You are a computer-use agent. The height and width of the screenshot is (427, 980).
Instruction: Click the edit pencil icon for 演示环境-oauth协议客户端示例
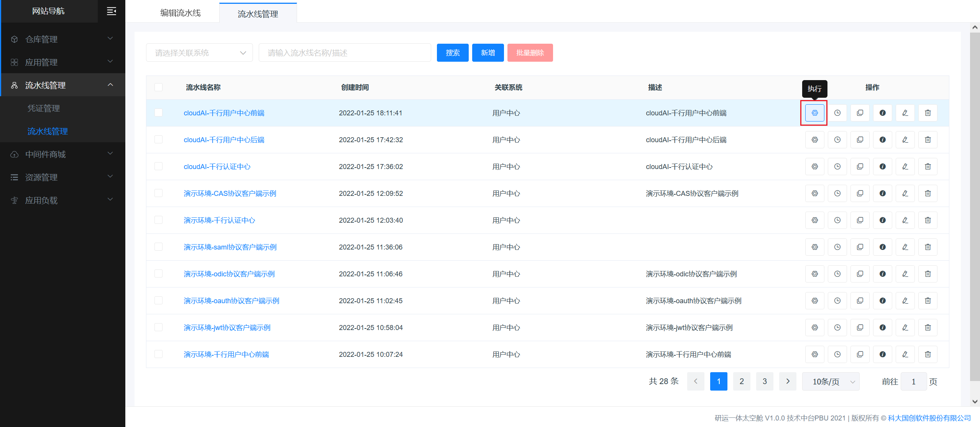(x=905, y=301)
